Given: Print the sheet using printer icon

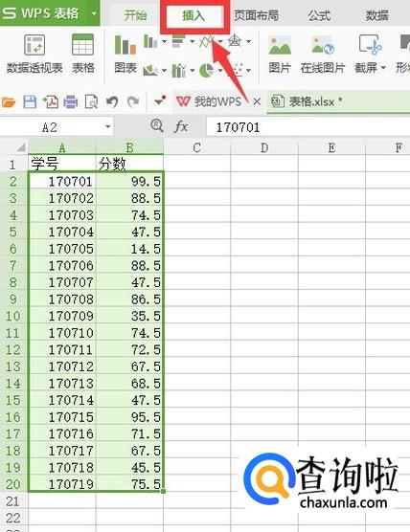Looking at the screenshot, I should (x=71, y=101).
